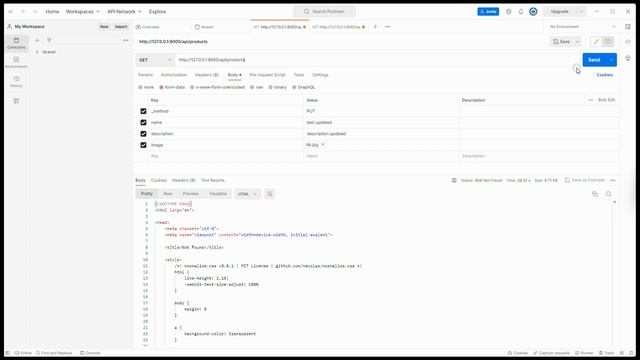The height and width of the screenshot is (360, 640).
Task: Open the Upgrade dropdown arrow
Action: coord(581,12)
